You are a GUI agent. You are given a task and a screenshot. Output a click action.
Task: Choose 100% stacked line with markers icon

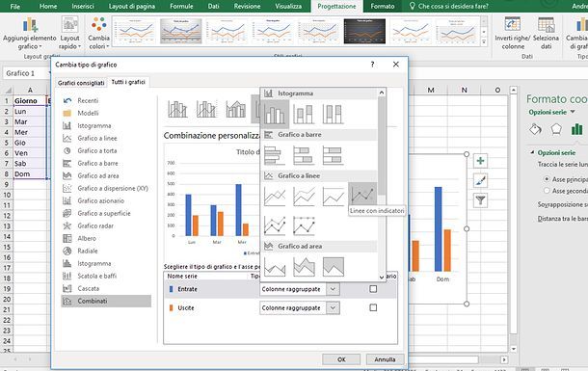click(304, 225)
